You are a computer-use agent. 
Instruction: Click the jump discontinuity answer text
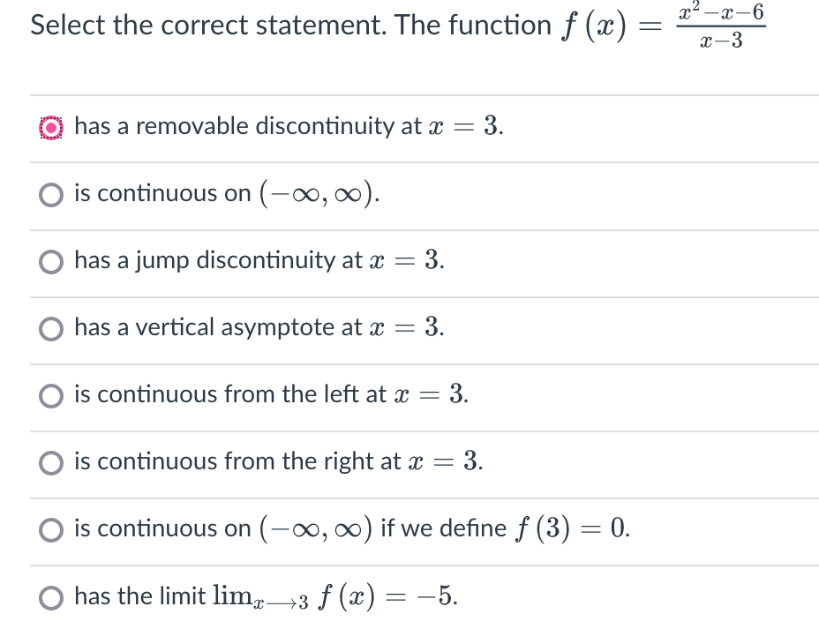coord(256,260)
